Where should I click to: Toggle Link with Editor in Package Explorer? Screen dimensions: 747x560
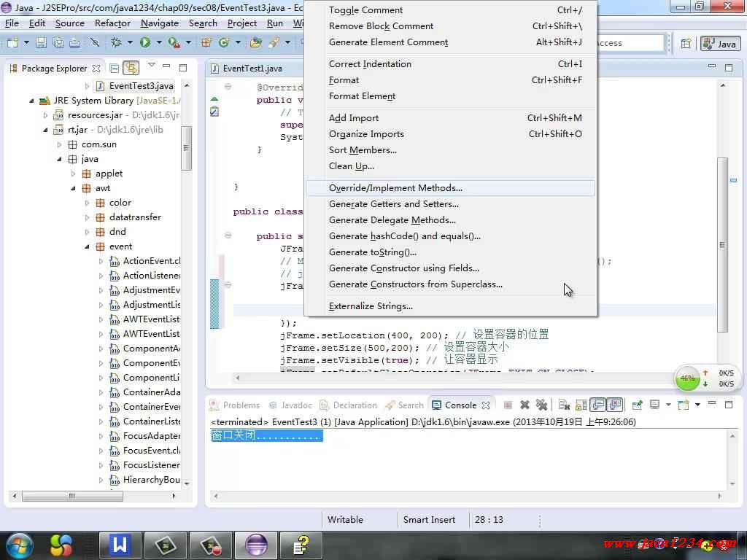pyautogui.click(x=131, y=68)
